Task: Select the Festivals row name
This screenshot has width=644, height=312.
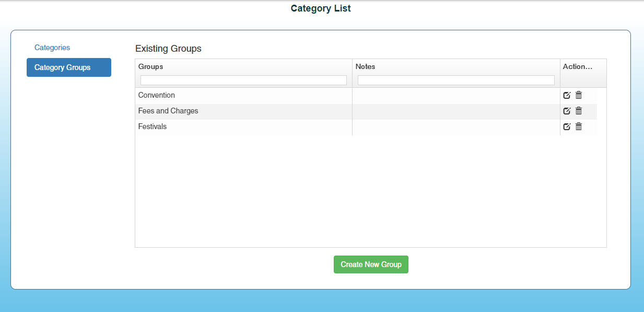Action: pos(153,126)
